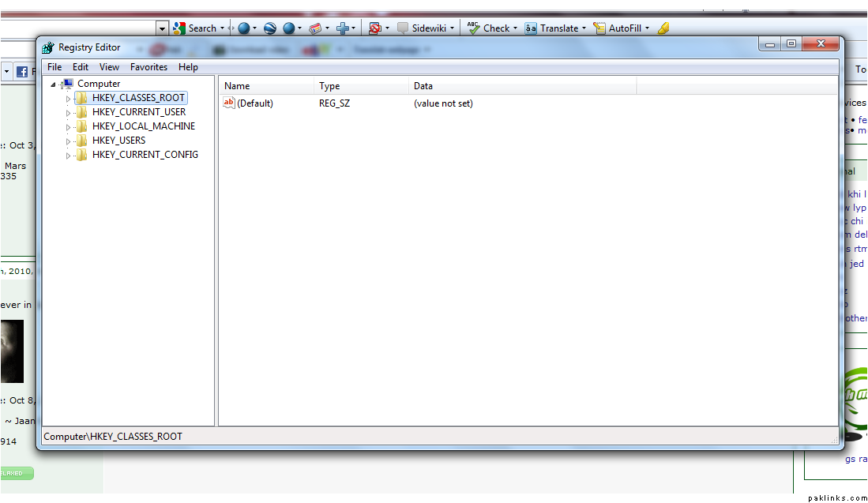Click the Registry Editor title bar icon
The image size is (868, 503).
tap(48, 47)
